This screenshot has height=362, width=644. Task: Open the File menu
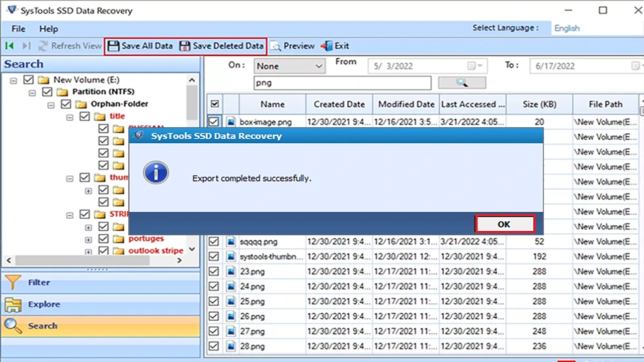(19, 29)
